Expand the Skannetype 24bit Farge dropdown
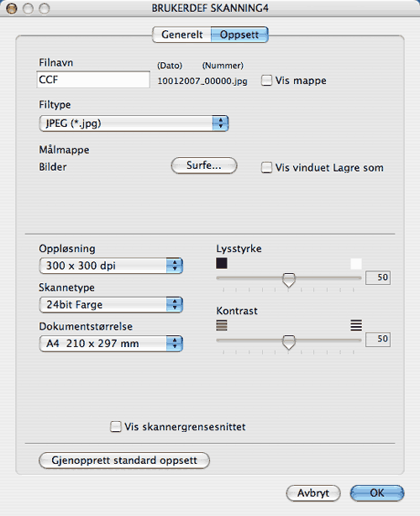 111,304
